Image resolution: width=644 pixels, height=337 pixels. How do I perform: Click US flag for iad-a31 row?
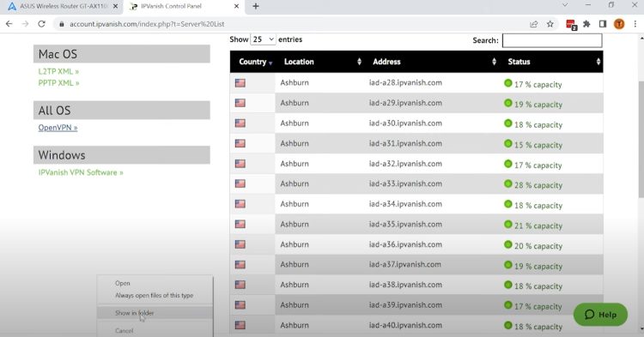pos(240,143)
